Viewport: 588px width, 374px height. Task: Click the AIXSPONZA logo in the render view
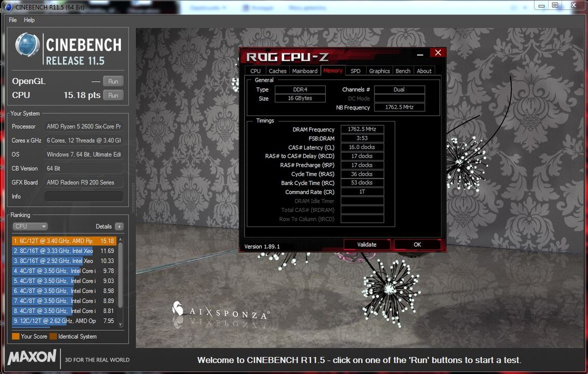click(x=220, y=311)
